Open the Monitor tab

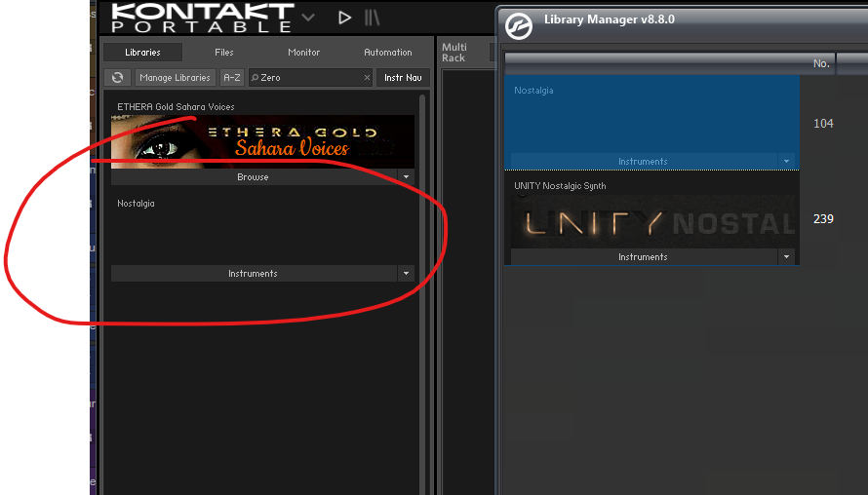[304, 52]
